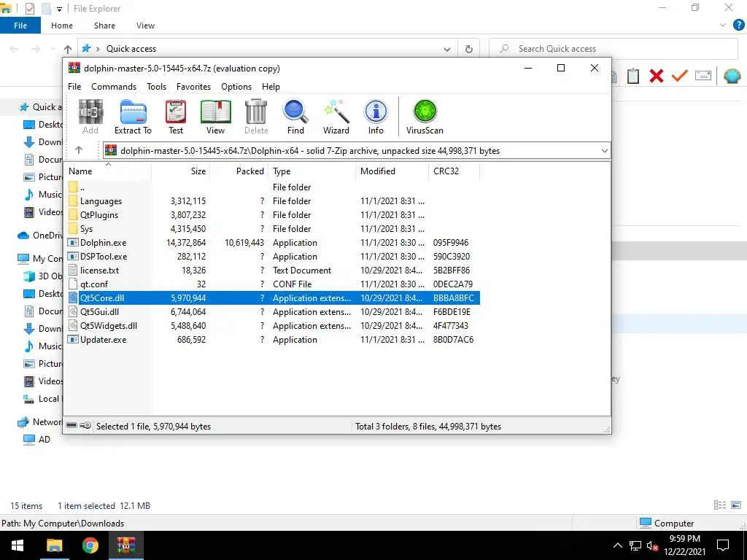747x560 pixels.
Task: Expand the WinRAR path dropdown
Action: point(604,151)
